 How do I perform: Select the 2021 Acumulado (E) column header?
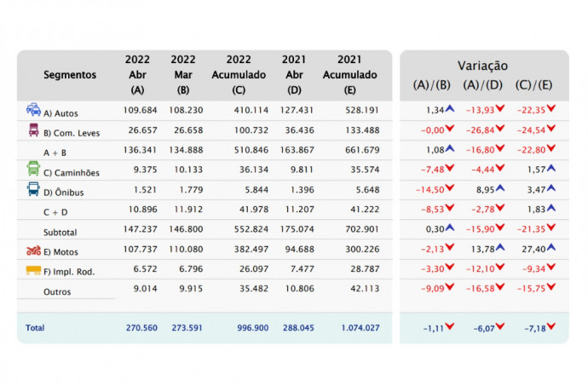(349, 73)
